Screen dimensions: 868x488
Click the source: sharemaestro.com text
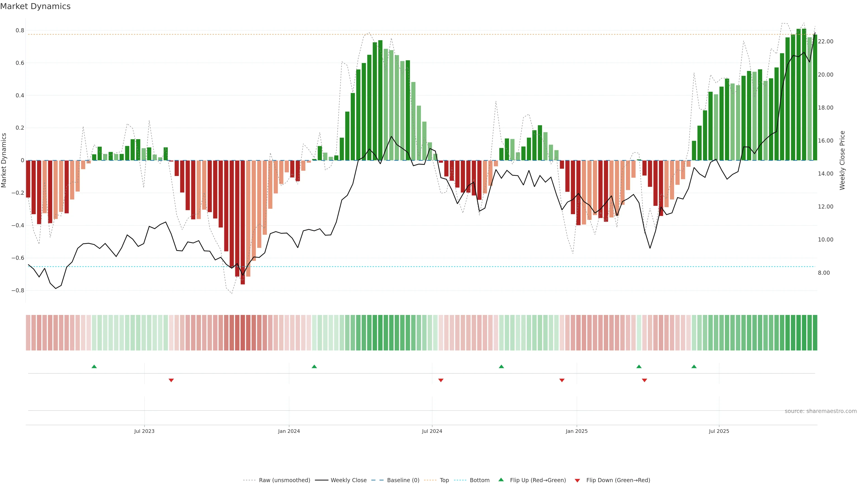click(821, 411)
